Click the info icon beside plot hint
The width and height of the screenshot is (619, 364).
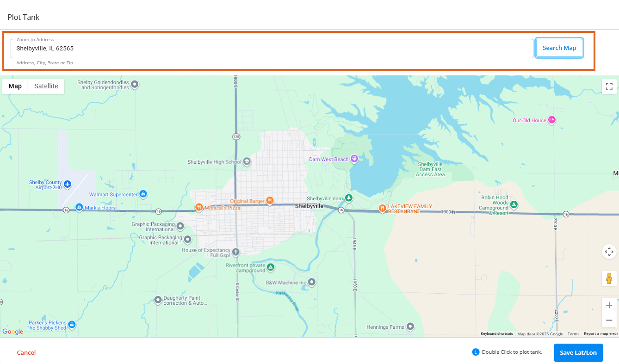coord(476,352)
